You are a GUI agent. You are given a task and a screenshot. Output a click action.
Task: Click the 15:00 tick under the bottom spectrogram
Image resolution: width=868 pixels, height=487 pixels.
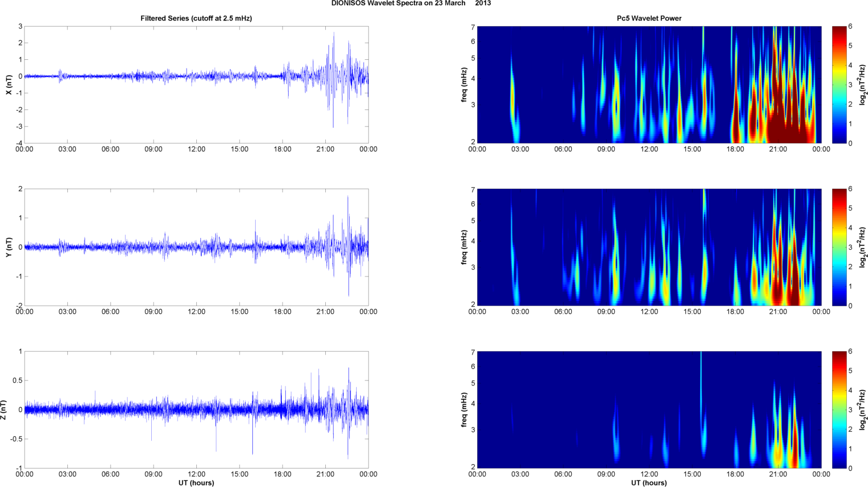tap(692, 474)
